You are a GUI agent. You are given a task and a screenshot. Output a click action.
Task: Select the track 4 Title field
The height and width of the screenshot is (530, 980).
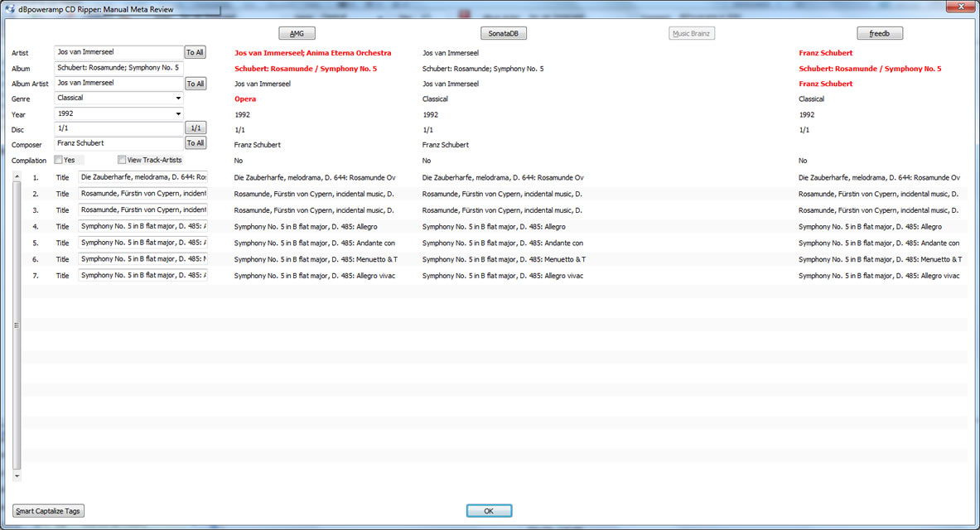pyautogui.click(x=142, y=226)
